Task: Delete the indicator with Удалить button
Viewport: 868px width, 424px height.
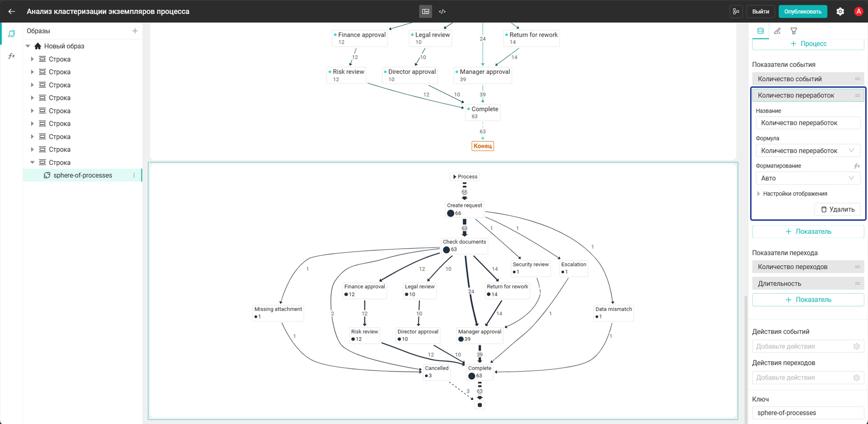Action: [837, 210]
